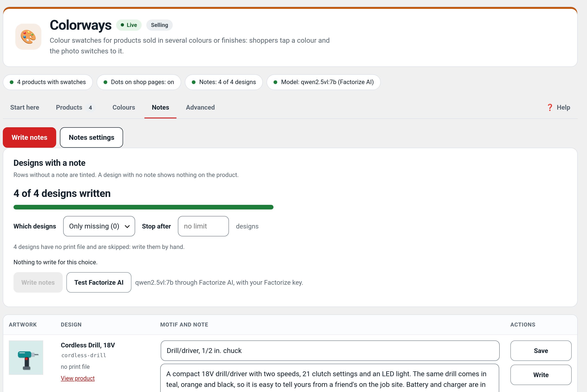
Task: Click into the Cordless Drill note text area
Action: coord(330,378)
